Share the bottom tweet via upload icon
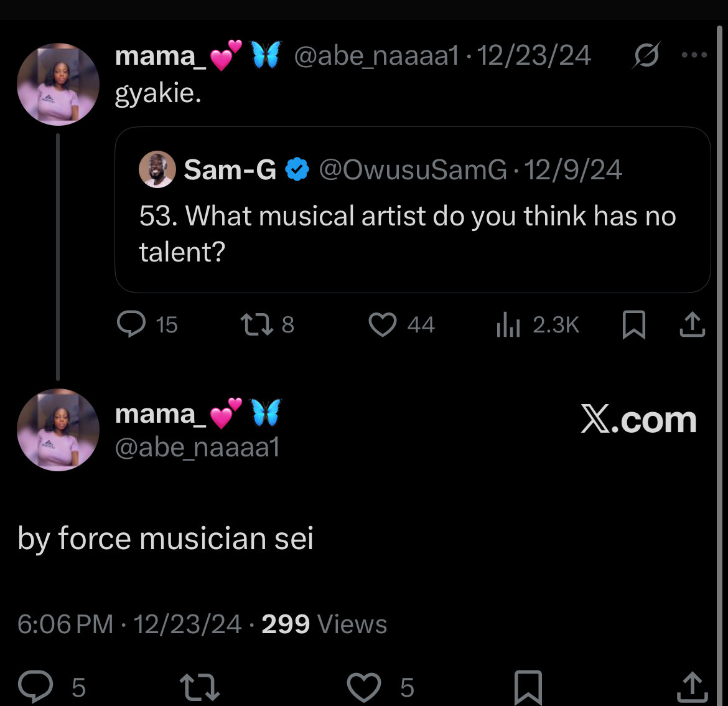728x706 pixels. [693, 687]
